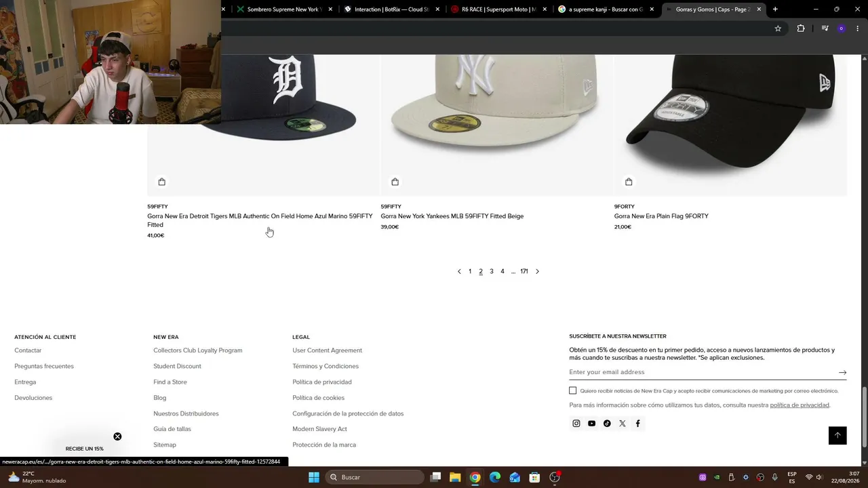Switch to Interaction BotRix tab
The image size is (868, 488).
coord(391,9)
